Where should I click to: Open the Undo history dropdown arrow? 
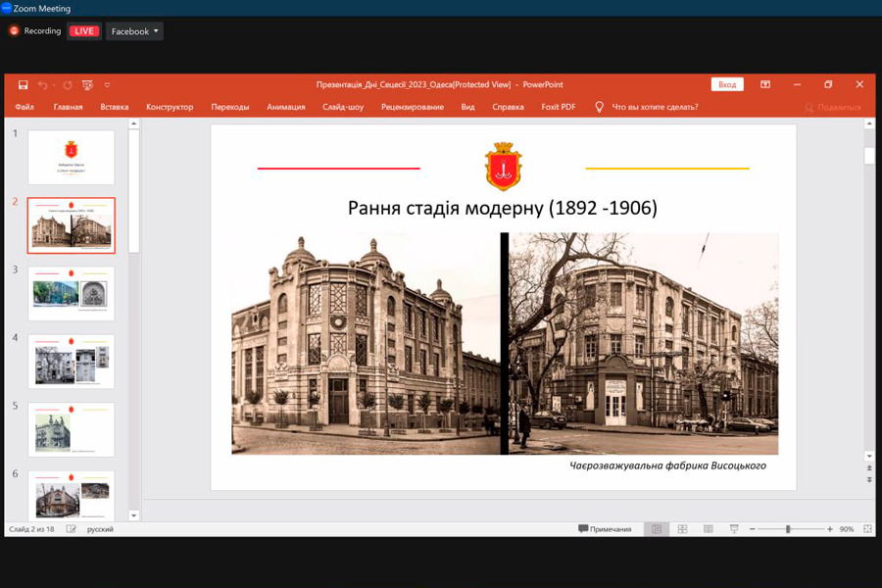(x=54, y=85)
